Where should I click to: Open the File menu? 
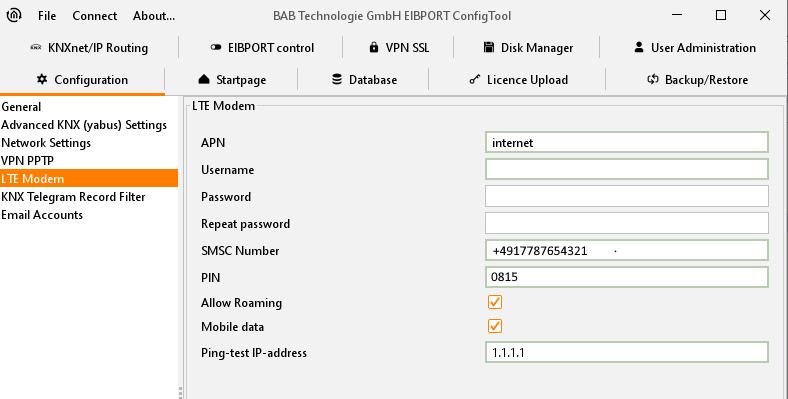pyautogui.click(x=47, y=16)
